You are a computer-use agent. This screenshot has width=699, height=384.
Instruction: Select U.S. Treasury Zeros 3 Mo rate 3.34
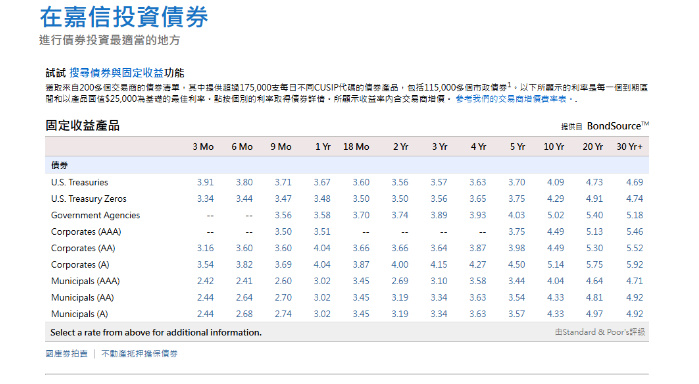tap(205, 199)
